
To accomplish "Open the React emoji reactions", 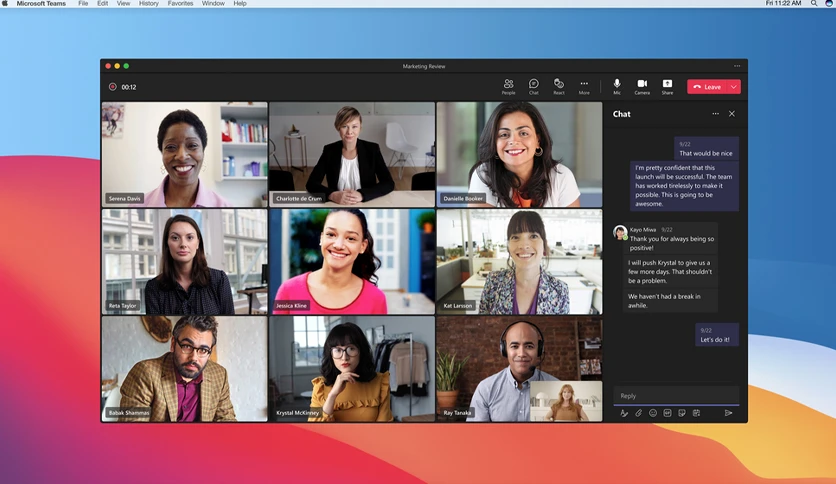I will [559, 86].
